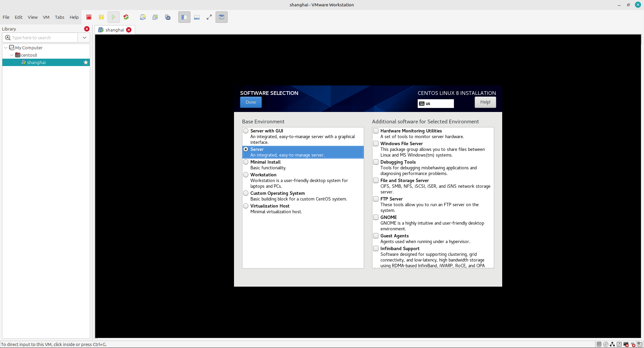Click the CD/DVD drive status icon

click(606, 344)
